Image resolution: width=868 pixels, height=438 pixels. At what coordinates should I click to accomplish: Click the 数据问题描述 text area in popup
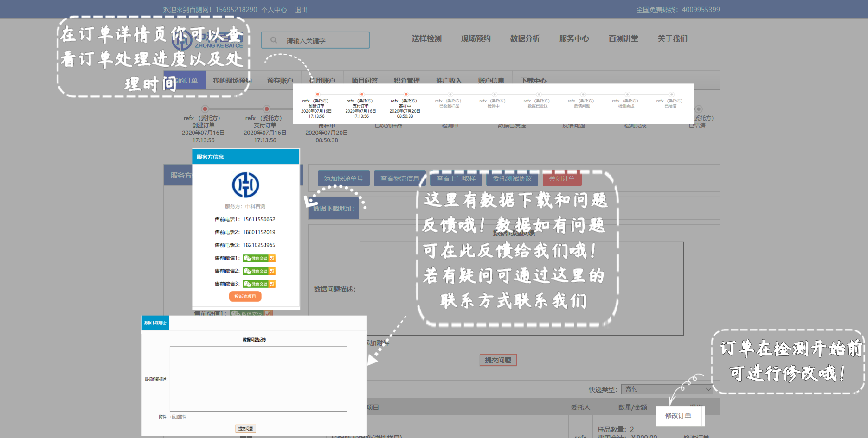(258, 379)
